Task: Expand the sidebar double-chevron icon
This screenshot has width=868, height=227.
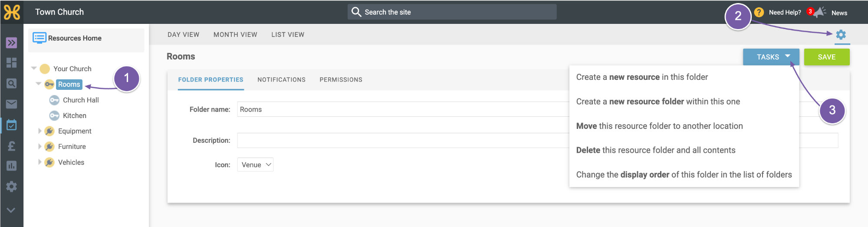Action: (12, 43)
